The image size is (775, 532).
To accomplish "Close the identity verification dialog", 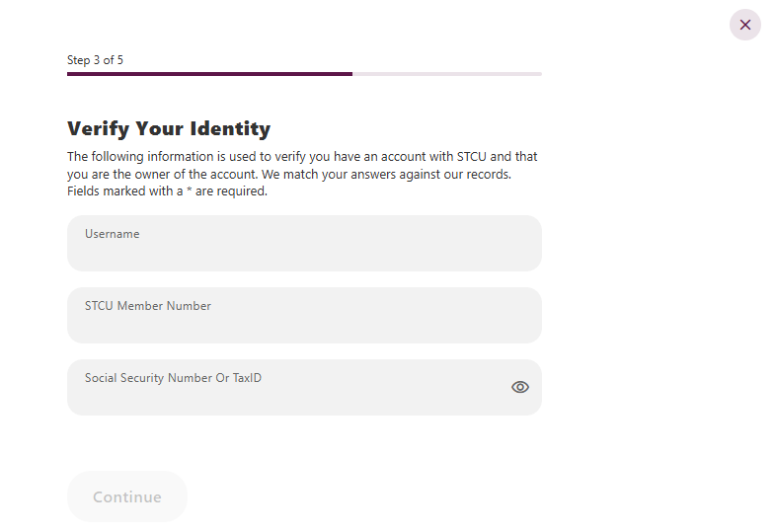I will (x=744, y=25).
